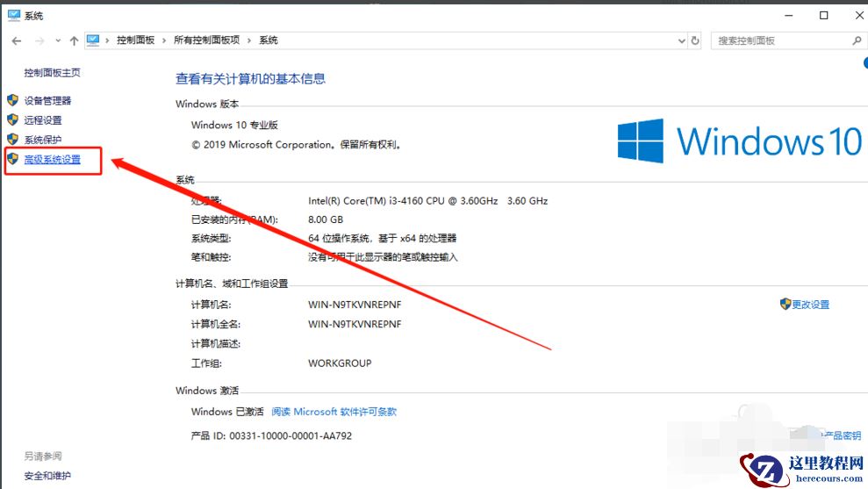868x489 pixels.
Task: Click the processor value Intel(R) Core(TM) i3-4160
Action: point(428,201)
